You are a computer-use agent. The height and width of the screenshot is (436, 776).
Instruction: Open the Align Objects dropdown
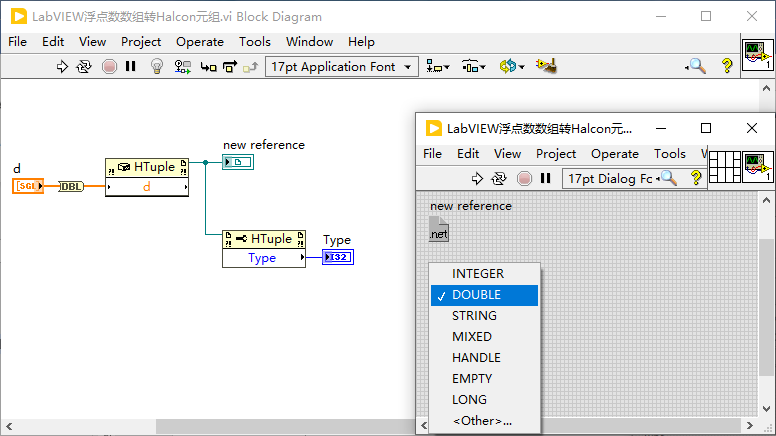437,66
